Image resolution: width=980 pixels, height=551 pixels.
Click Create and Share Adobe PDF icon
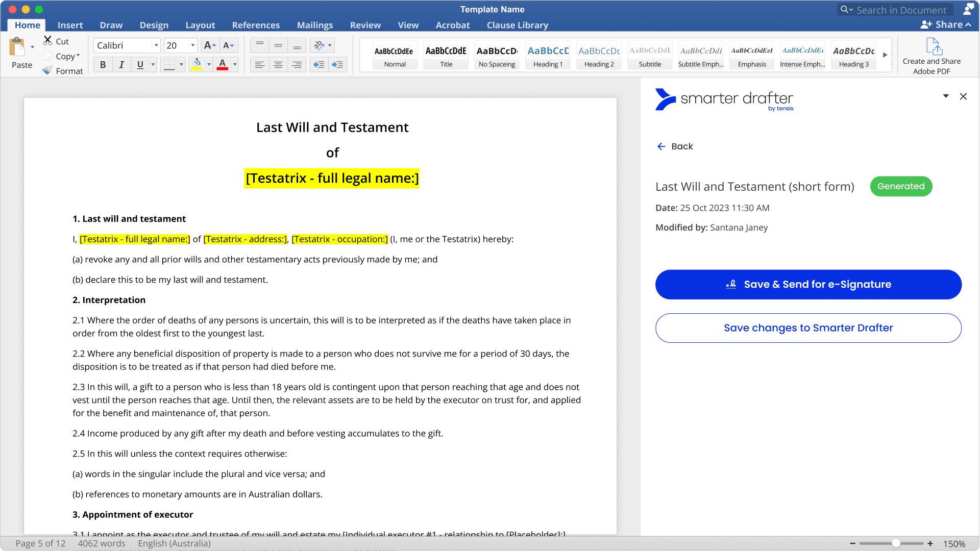tap(934, 46)
